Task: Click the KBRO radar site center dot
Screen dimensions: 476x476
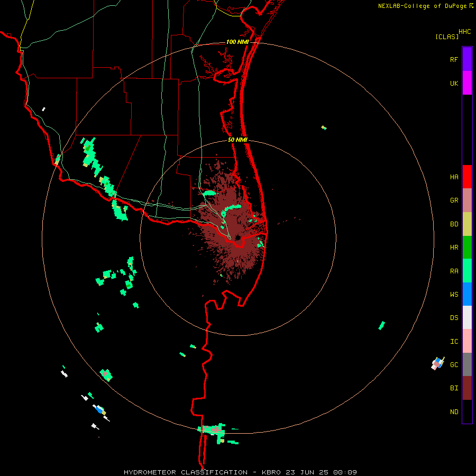Action: click(x=238, y=237)
